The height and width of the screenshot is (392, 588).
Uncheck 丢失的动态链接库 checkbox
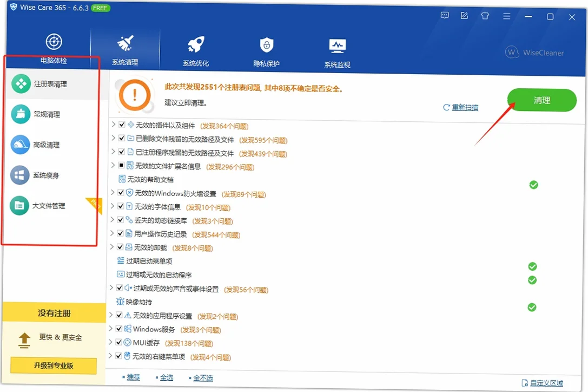[121, 219]
